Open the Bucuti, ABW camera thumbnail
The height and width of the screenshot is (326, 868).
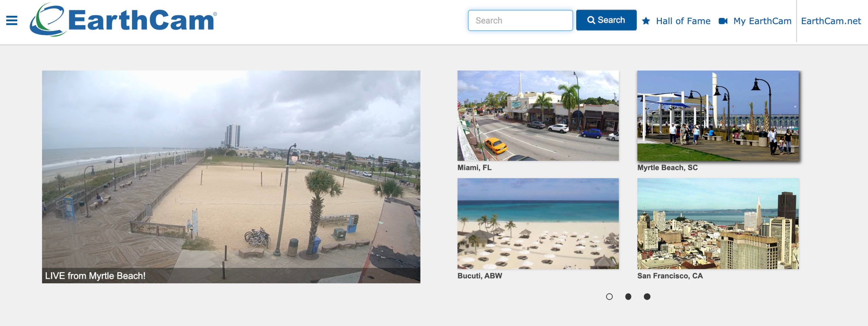click(x=538, y=224)
